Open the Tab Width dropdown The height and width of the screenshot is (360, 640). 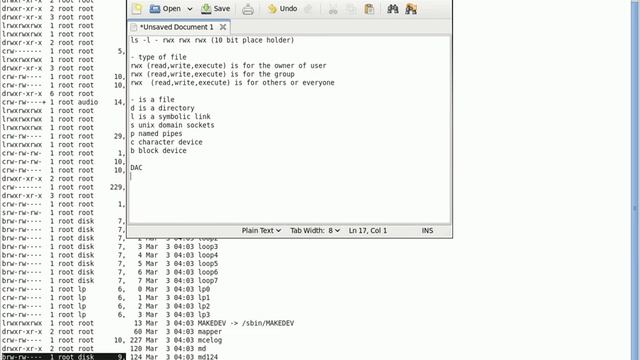pos(315,231)
